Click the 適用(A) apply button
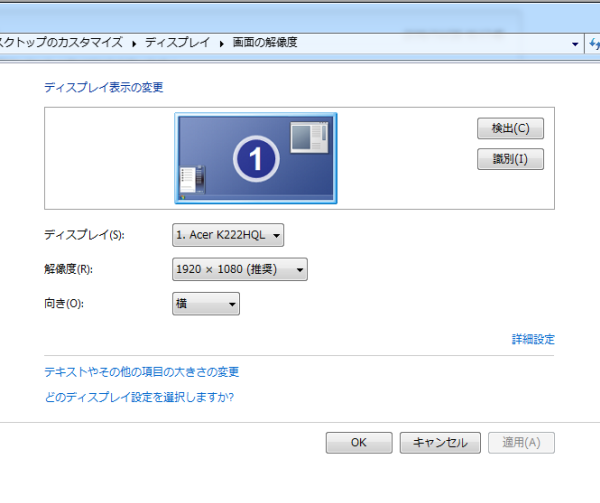The image size is (600, 503). click(x=521, y=443)
